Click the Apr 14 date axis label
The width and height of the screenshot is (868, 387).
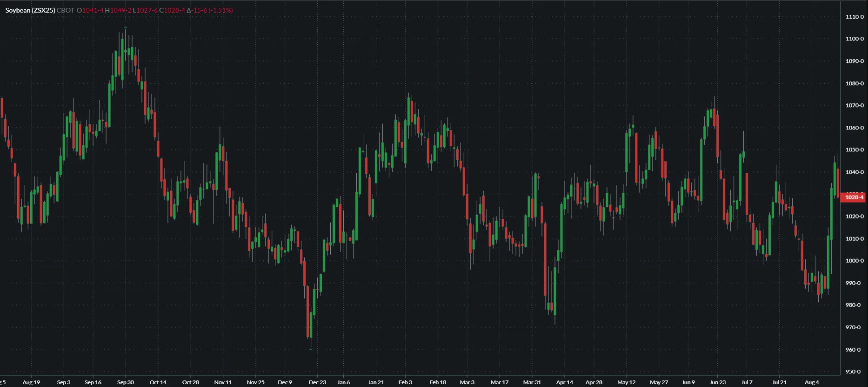tap(564, 382)
